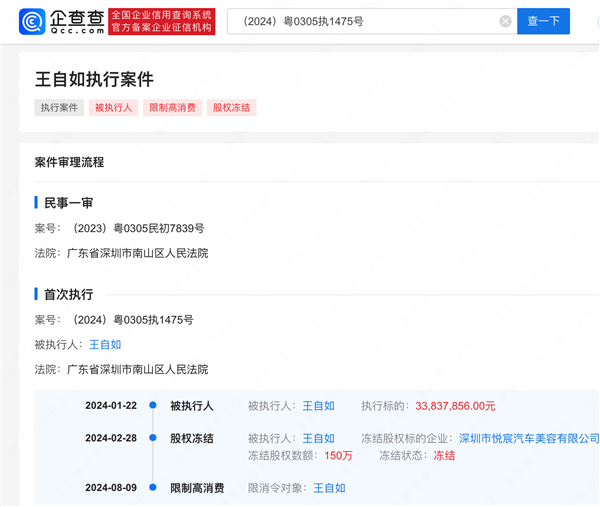Click the 首次执行 section heading
The width and height of the screenshot is (600, 507).
tap(68, 294)
